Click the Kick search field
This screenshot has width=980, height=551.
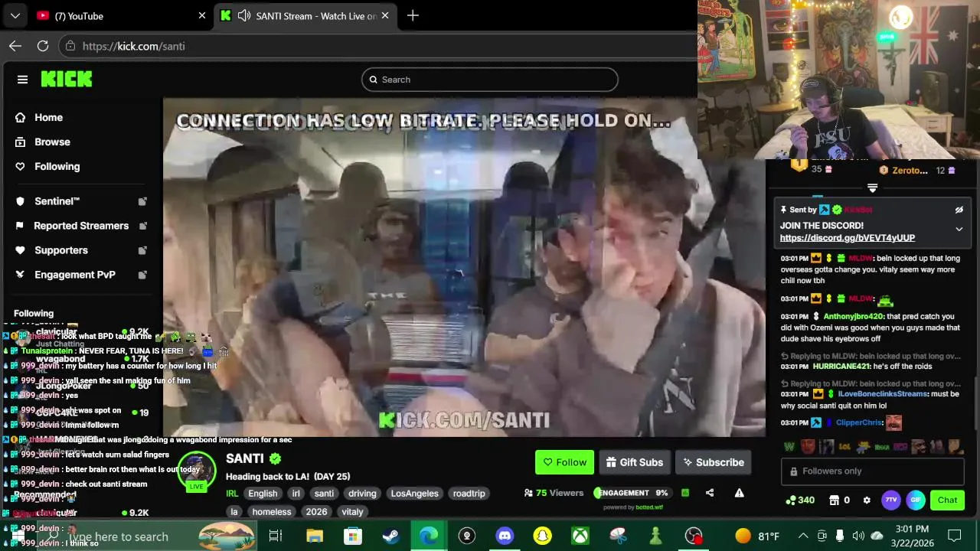(489, 80)
